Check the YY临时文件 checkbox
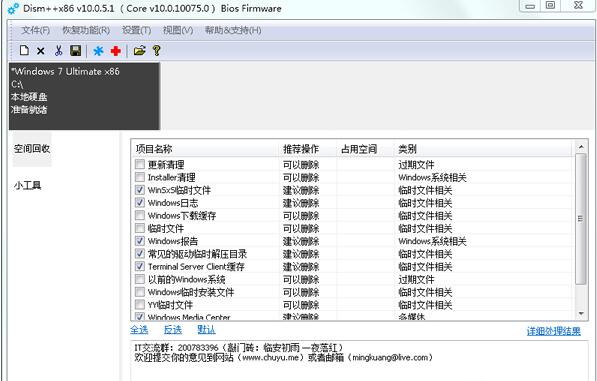Image resolution: width=597 pixels, height=381 pixels. [140, 304]
